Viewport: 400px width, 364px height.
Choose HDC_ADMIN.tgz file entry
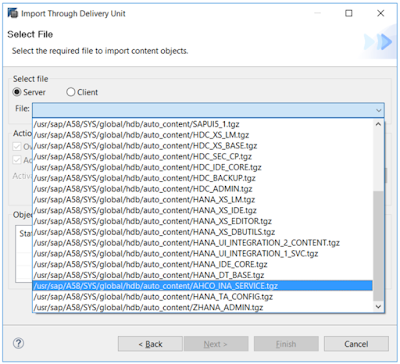pyautogui.click(x=203, y=189)
